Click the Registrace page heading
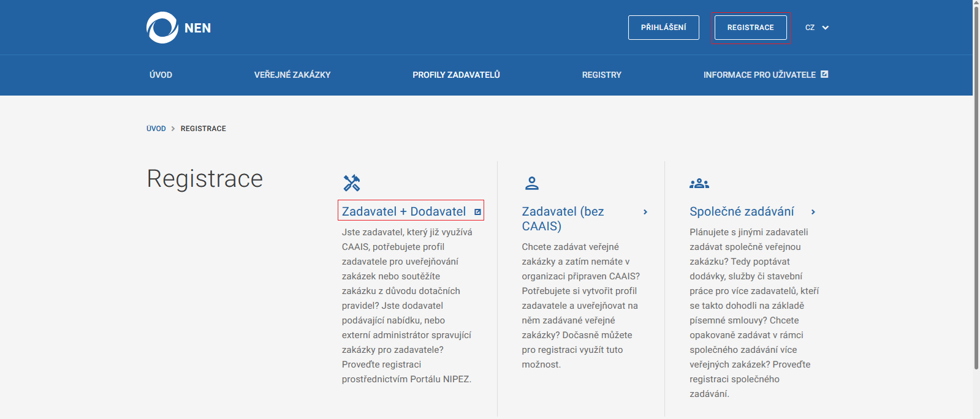The image size is (980, 419). pyautogui.click(x=205, y=179)
